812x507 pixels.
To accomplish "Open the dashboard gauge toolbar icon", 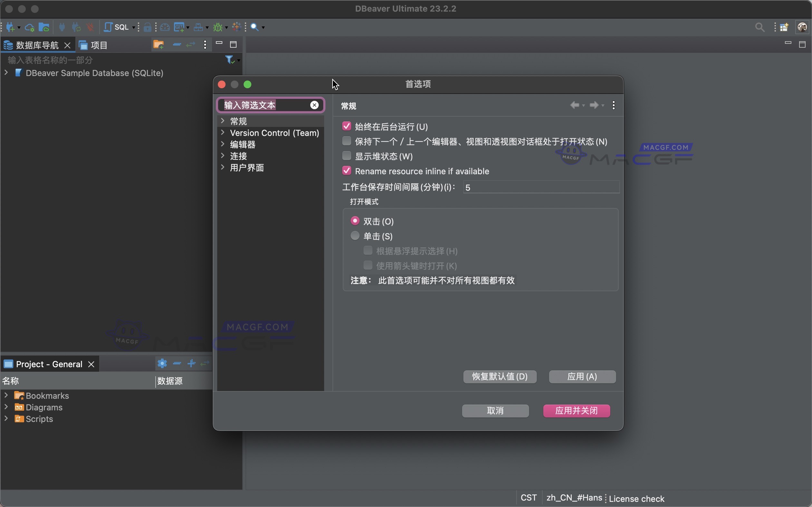I will click(x=165, y=27).
